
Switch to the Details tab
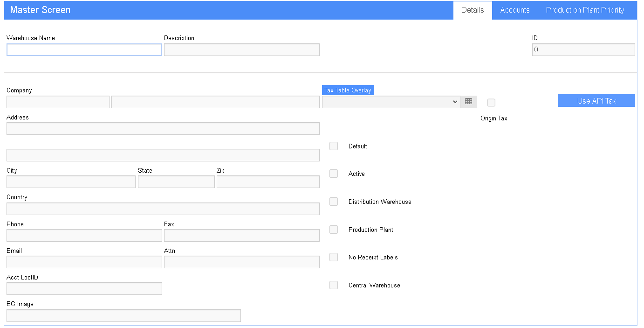[473, 10]
